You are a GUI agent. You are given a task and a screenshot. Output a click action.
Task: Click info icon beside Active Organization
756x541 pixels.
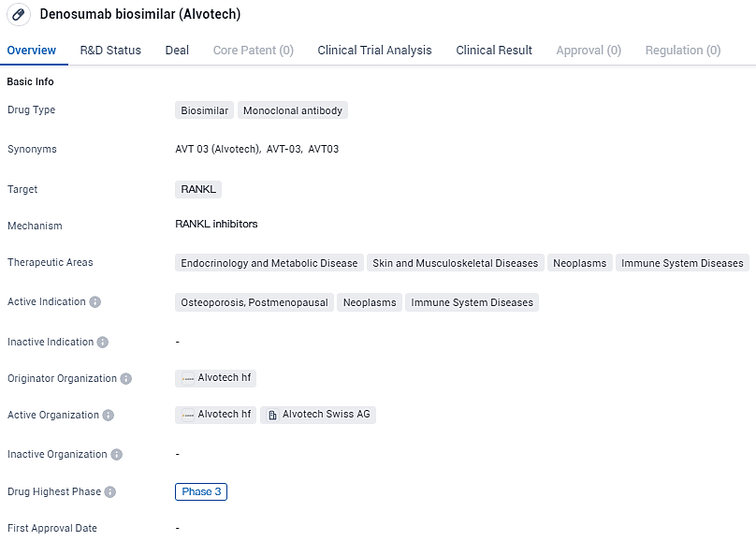(x=109, y=416)
